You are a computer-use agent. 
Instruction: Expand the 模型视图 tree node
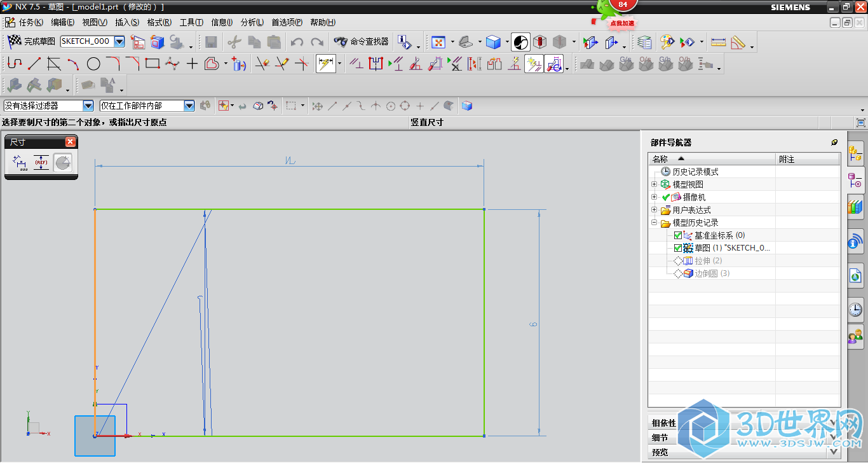pyautogui.click(x=654, y=184)
